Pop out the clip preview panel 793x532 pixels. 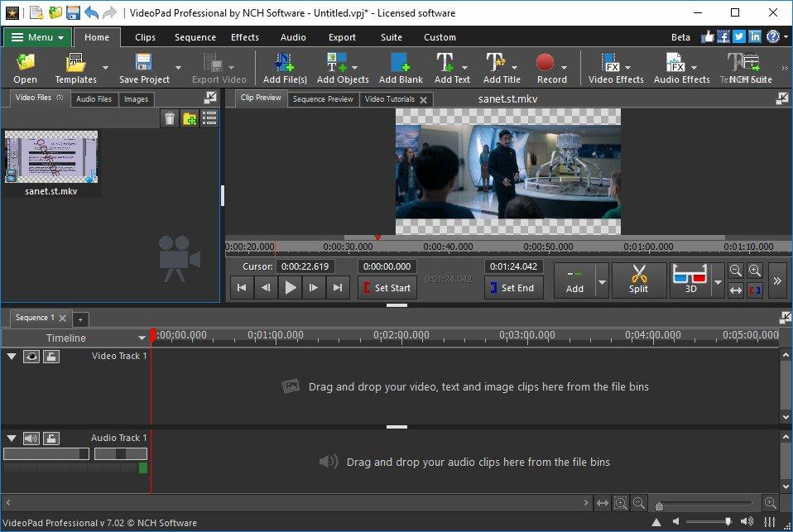coord(782,98)
